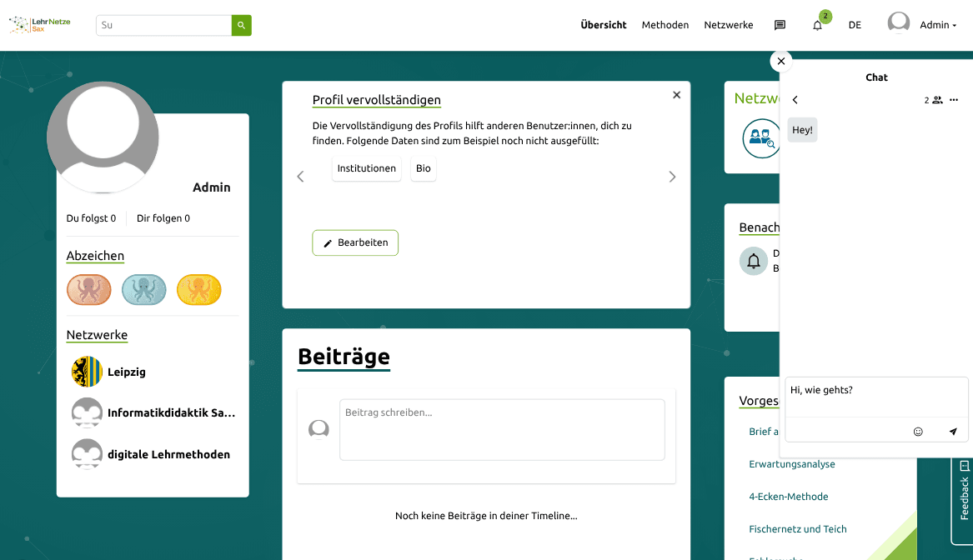Open 4-Ecken-Methode link
Viewport: 973px width, 560px height.
pyautogui.click(x=788, y=497)
